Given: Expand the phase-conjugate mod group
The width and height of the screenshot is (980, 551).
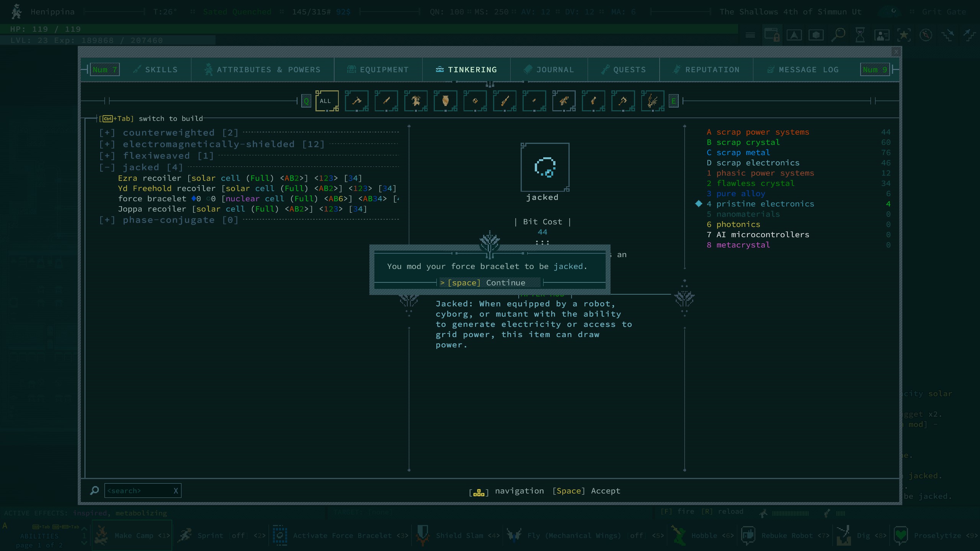Looking at the screenshot, I should tap(107, 220).
